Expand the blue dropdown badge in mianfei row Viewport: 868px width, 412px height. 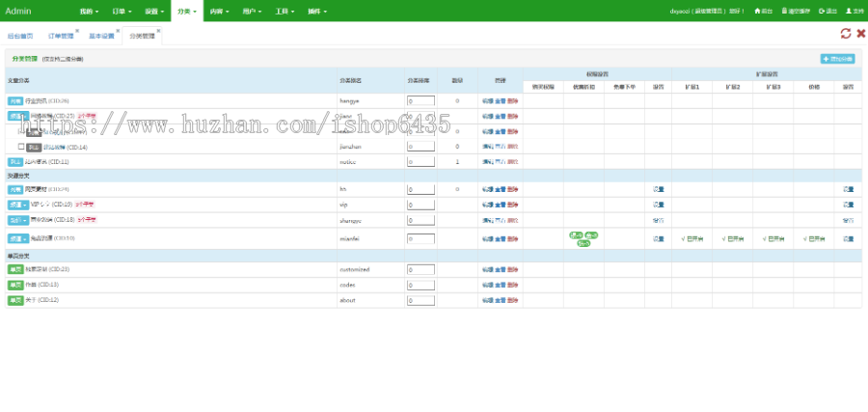click(18, 238)
